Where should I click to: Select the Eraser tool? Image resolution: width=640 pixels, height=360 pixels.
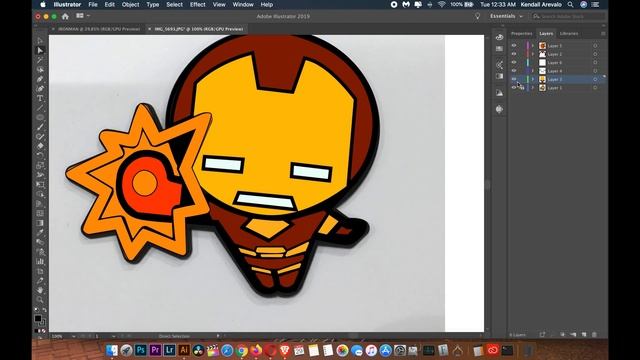40,146
